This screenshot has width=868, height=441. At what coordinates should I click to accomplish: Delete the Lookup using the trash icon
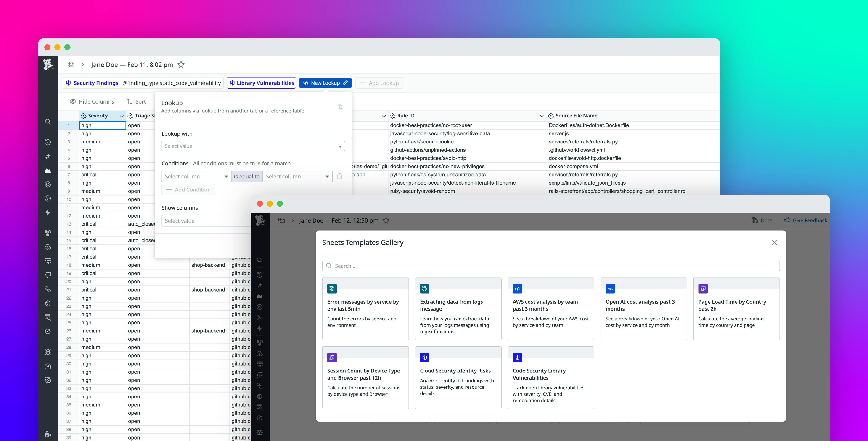click(340, 106)
